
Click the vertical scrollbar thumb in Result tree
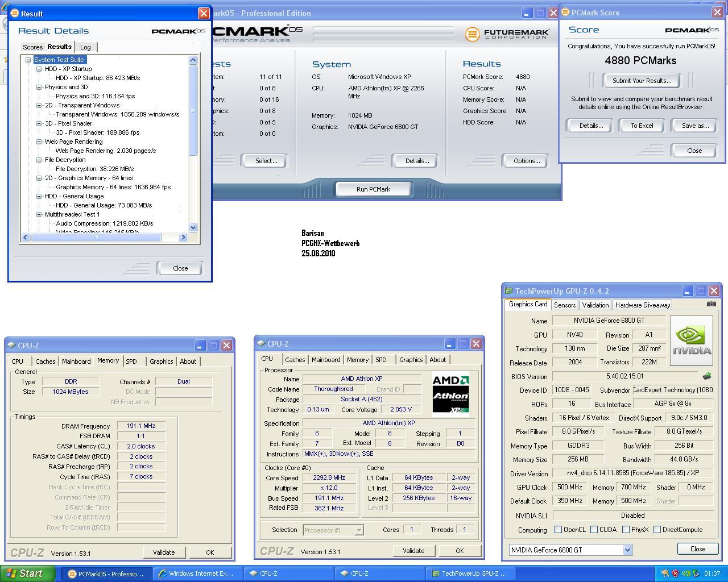pyautogui.click(x=193, y=109)
